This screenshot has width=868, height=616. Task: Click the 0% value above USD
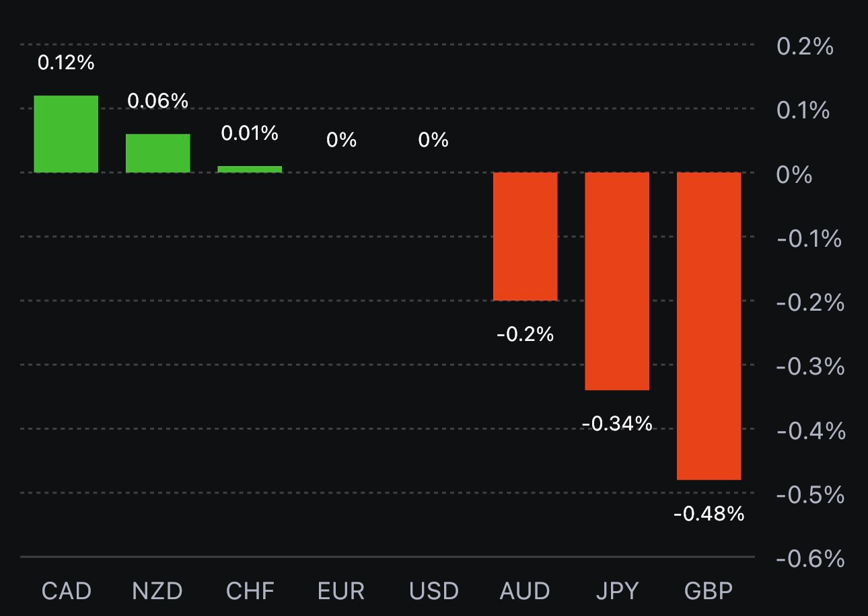(x=433, y=141)
